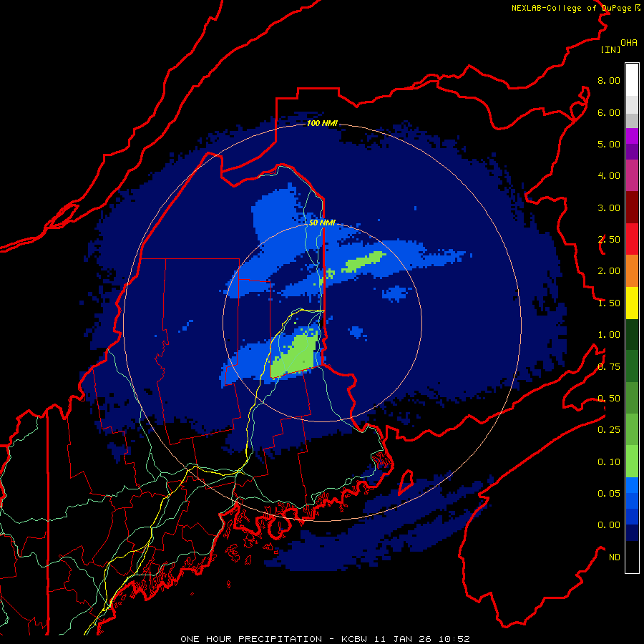Pick the darkest green swatch in the scale
Image resolution: width=644 pixels, height=644 pixels.
632,335
